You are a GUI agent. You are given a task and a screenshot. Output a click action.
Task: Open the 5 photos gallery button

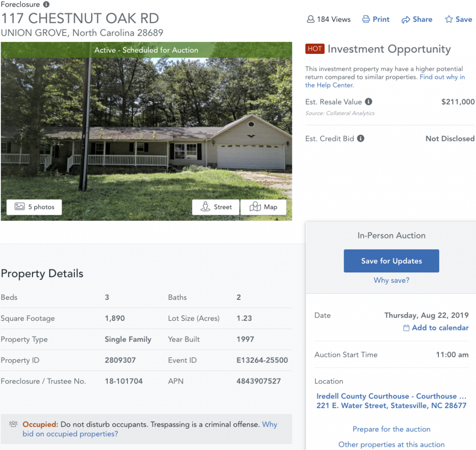tap(34, 207)
